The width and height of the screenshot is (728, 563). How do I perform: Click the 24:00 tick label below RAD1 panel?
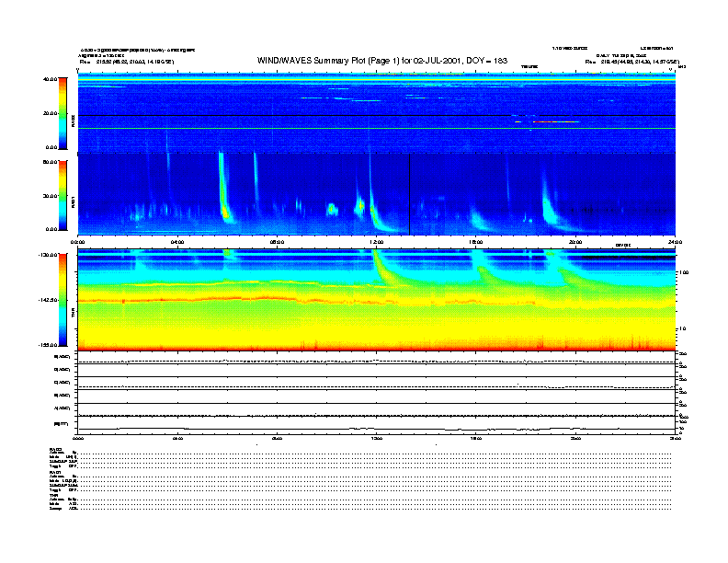click(x=675, y=242)
